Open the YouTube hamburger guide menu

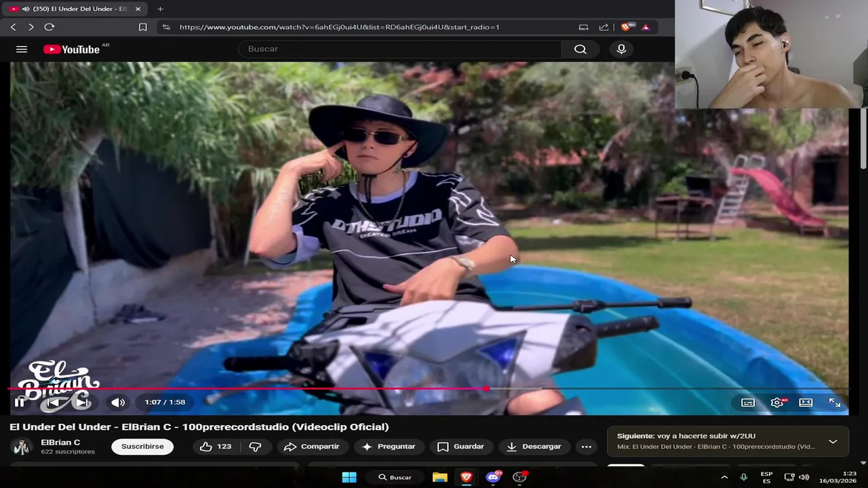22,49
